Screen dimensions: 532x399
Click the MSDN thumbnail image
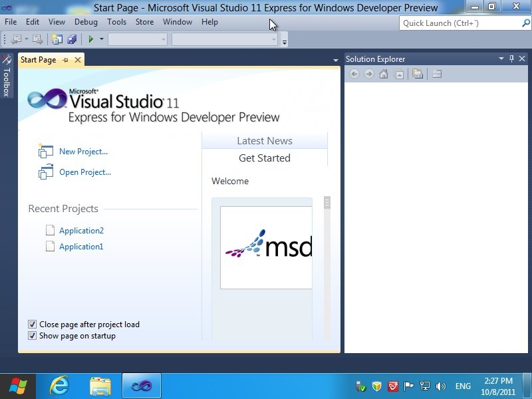click(x=266, y=247)
